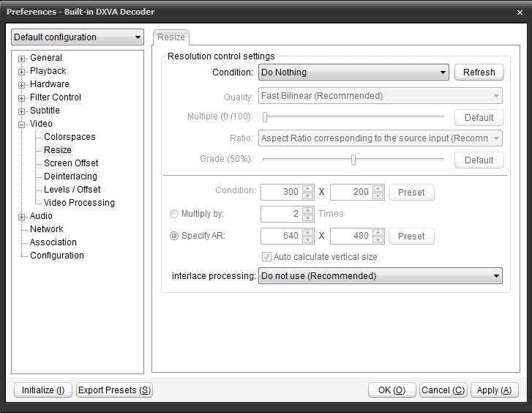This screenshot has height=413, width=532.
Task: Select the Hardware tree item label
Action: [x=50, y=84]
